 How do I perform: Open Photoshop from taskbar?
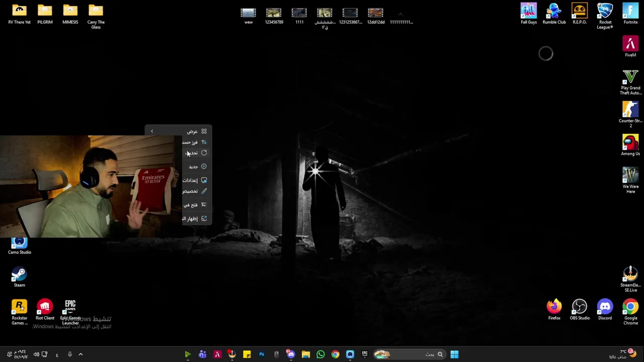point(262,354)
